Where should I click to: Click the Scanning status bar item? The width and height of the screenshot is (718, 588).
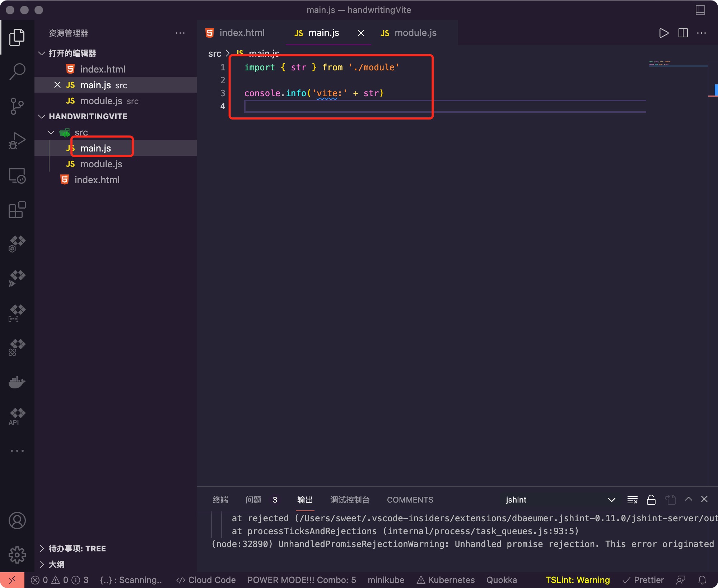(x=131, y=580)
